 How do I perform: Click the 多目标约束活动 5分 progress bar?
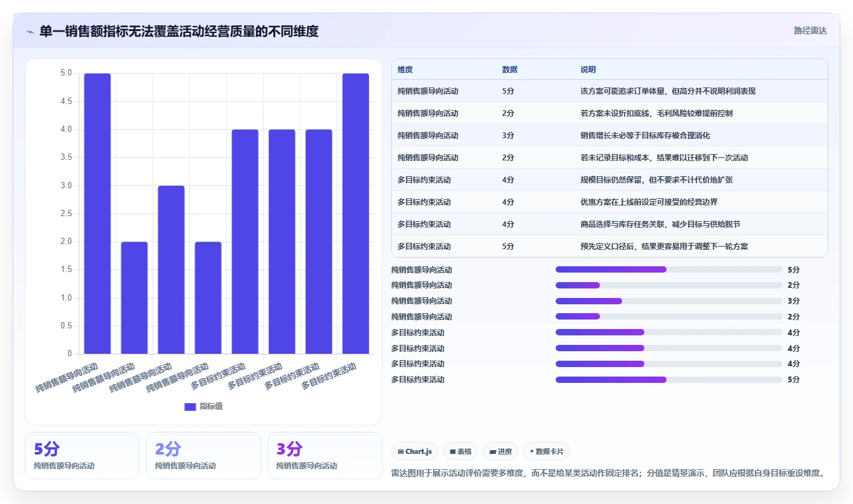pos(669,380)
